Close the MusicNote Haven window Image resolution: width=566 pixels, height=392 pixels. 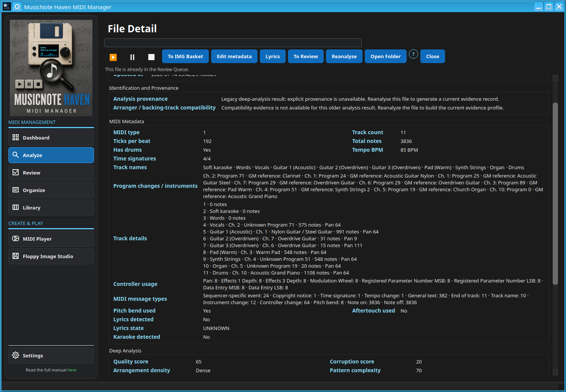[559, 6]
